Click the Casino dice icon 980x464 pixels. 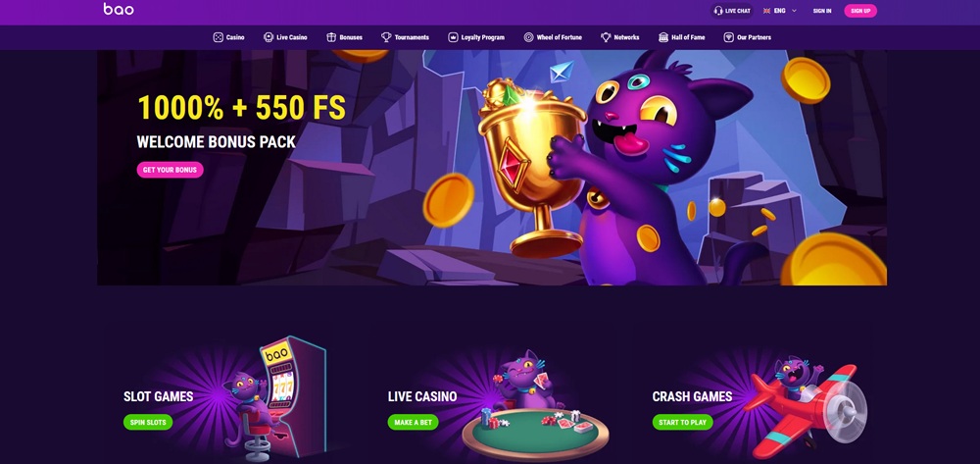(x=219, y=37)
